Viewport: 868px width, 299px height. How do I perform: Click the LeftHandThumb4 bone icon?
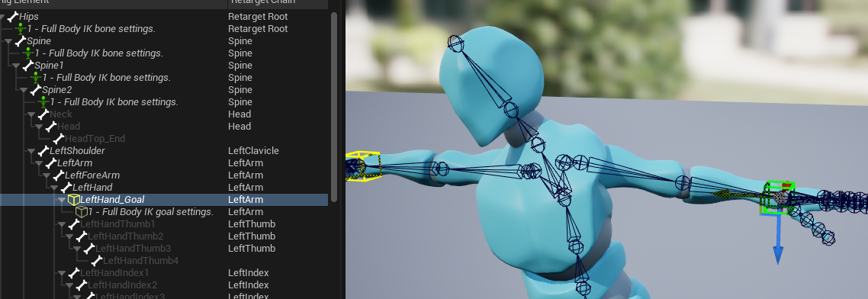97,261
